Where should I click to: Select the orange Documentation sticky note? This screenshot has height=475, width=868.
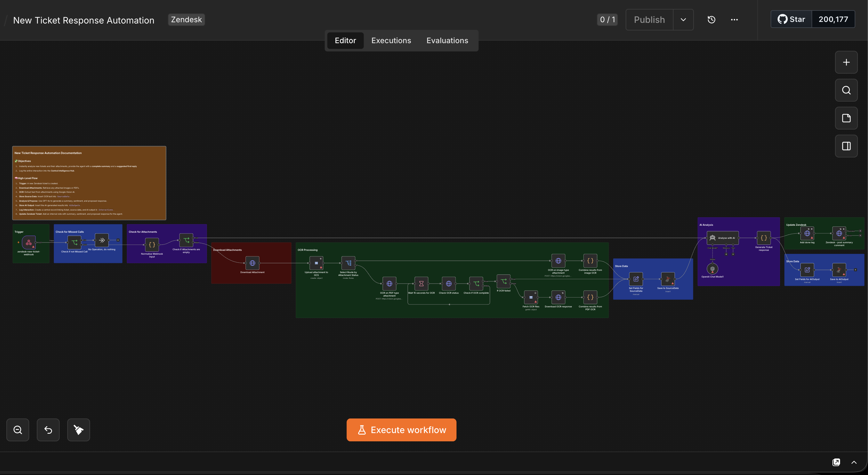89,183
